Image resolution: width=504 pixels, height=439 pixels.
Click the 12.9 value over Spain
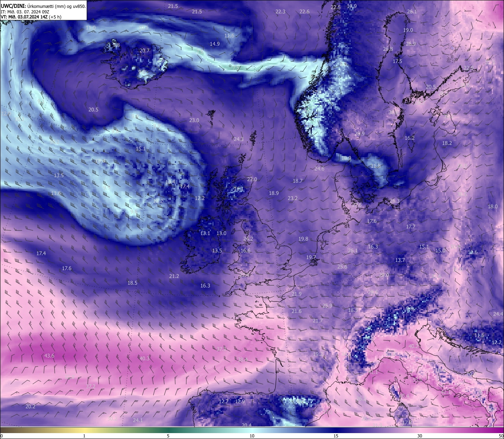point(240,402)
